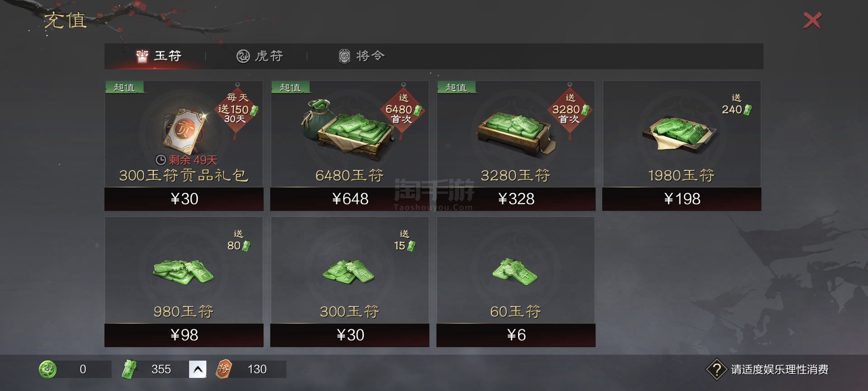868x391 pixels.
Task: Click the 300玉符 jade pile image
Action: point(348,272)
